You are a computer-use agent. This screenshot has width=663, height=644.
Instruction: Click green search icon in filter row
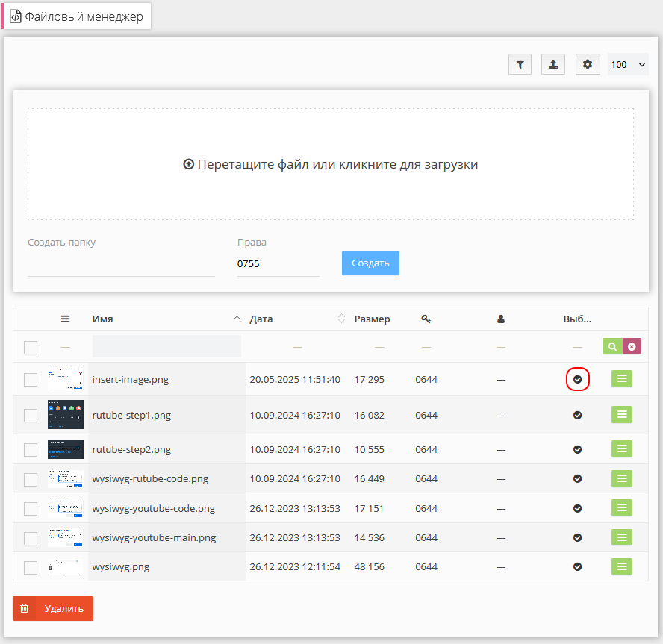[x=612, y=347]
